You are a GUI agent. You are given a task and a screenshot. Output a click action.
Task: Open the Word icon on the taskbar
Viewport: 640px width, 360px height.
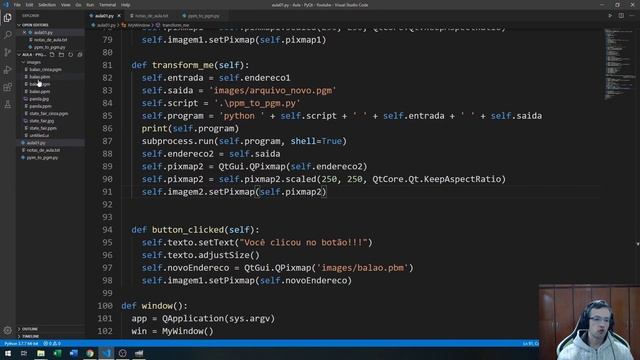73,353
